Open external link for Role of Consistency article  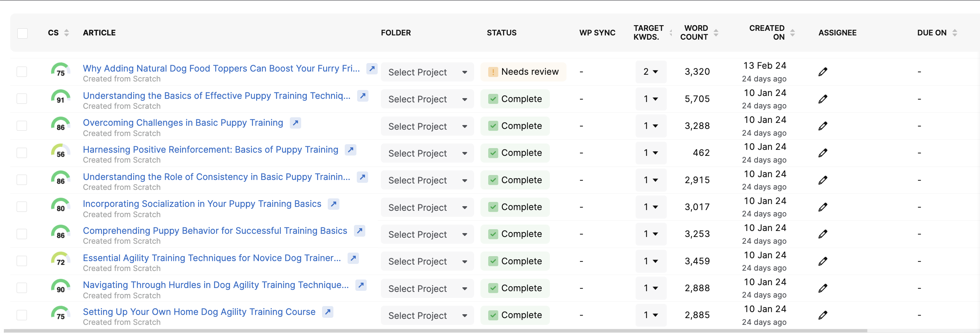pos(362,177)
